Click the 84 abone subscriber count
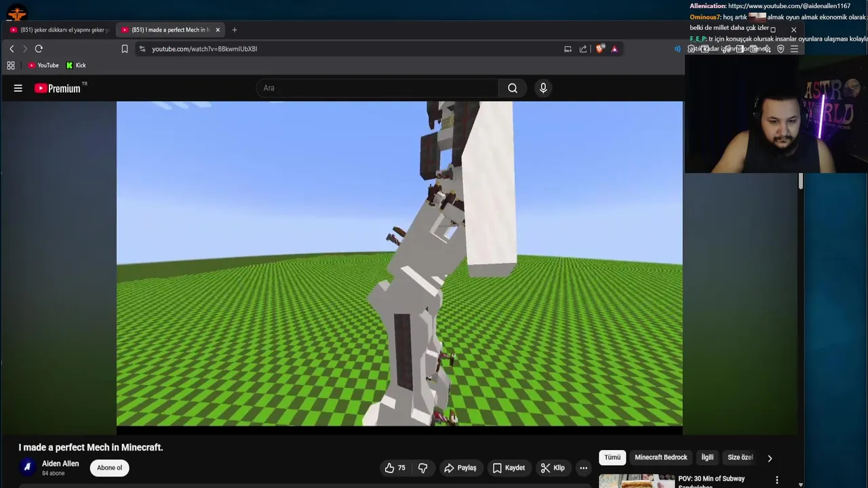 (53, 473)
